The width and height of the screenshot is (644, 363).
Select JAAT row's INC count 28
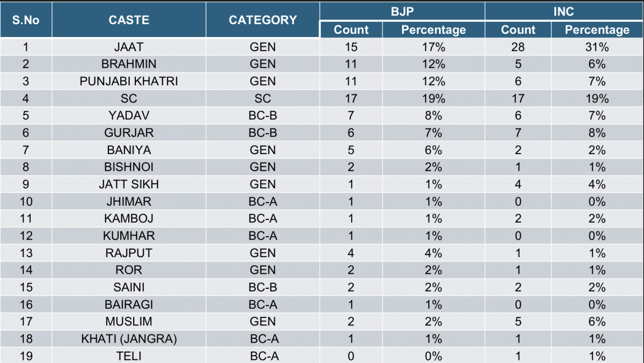coord(518,47)
